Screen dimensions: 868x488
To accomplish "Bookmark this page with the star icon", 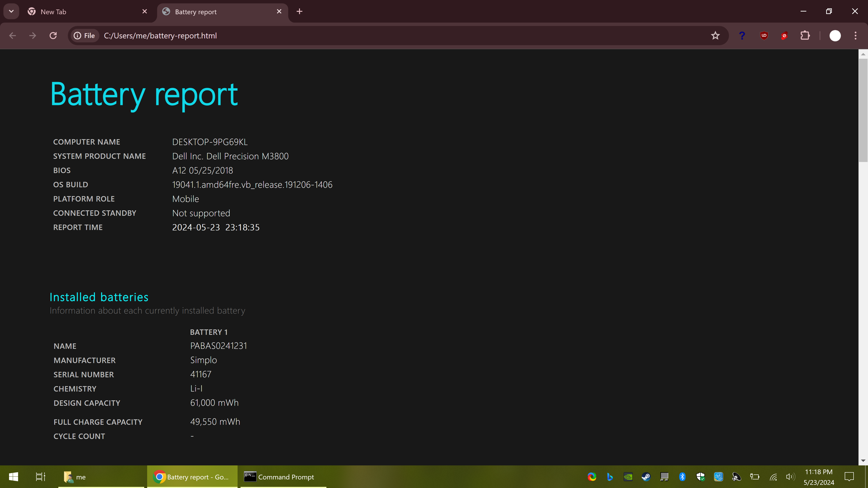I will pyautogui.click(x=715, y=36).
